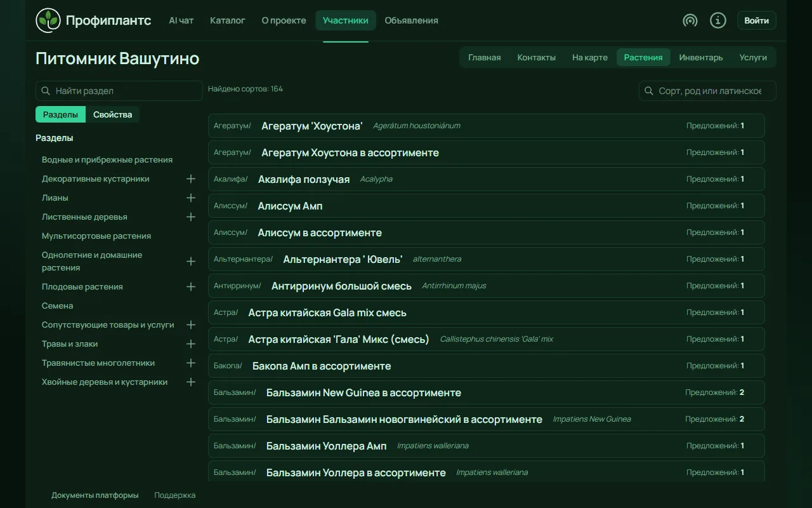Expand Однолетние и домашние растения section

191,262
